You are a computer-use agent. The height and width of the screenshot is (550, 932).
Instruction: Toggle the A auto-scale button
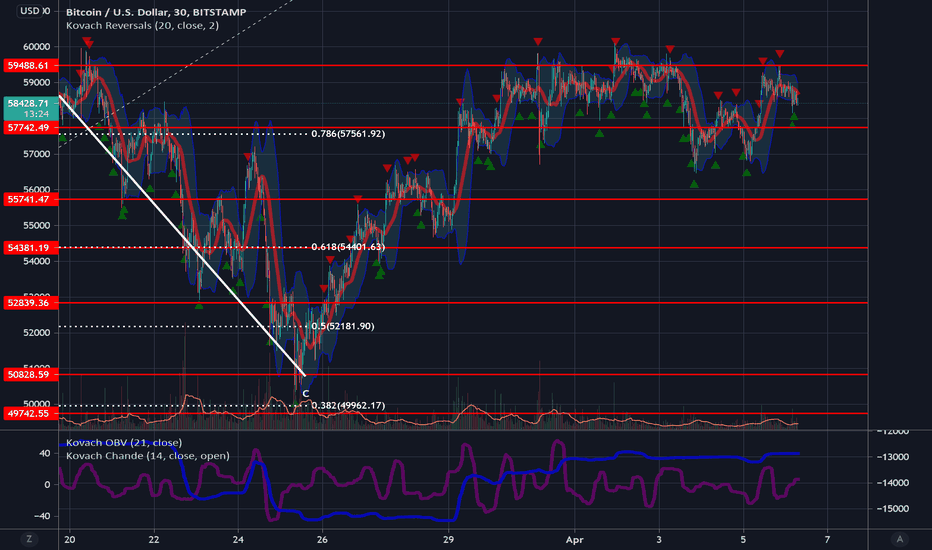(899, 539)
